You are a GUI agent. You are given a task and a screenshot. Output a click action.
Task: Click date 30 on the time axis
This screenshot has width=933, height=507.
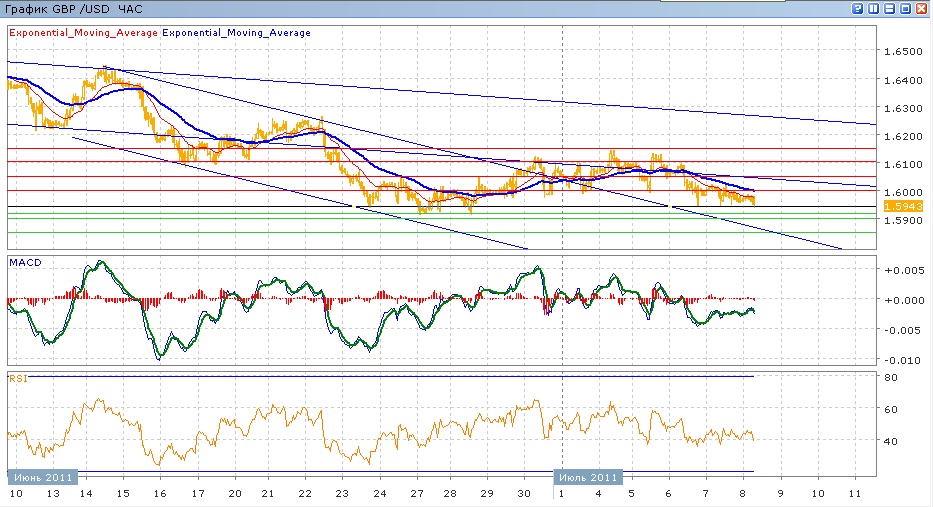tap(526, 494)
